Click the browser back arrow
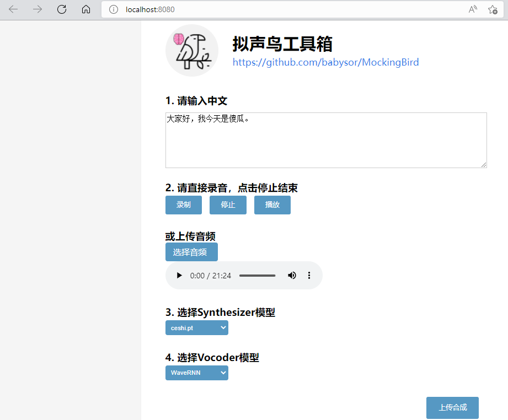This screenshot has height=420, width=508. pyautogui.click(x=13, y=9)
